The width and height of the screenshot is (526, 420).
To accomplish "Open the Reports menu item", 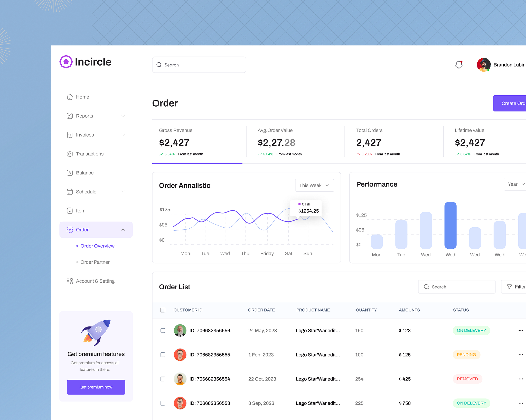I will 84,116.
